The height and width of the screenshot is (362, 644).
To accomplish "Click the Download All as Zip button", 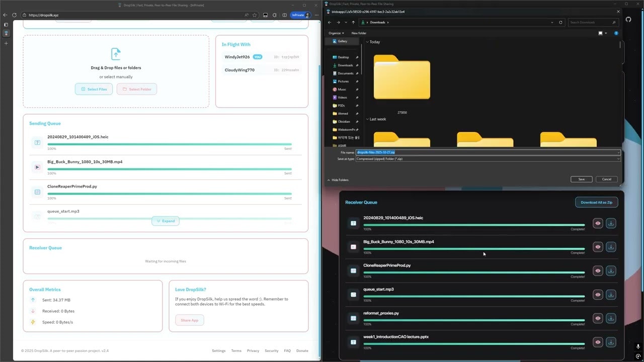I will click(x=596, y=202).
